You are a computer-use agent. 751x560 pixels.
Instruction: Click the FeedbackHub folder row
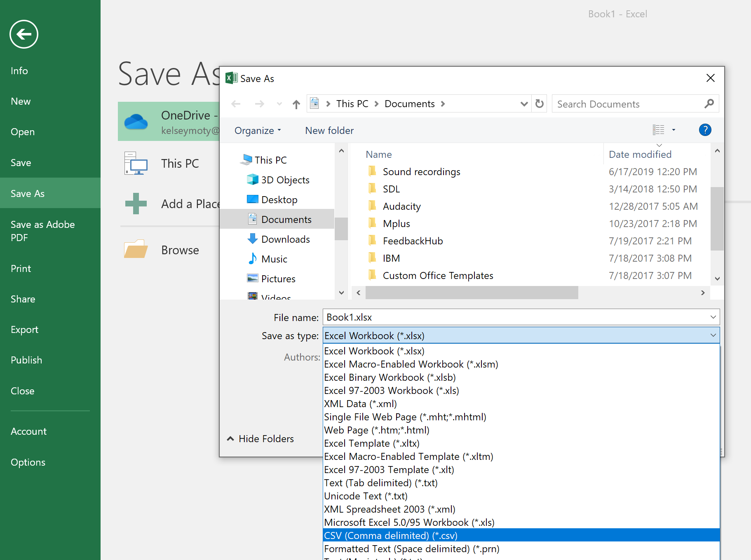[532, 241]
